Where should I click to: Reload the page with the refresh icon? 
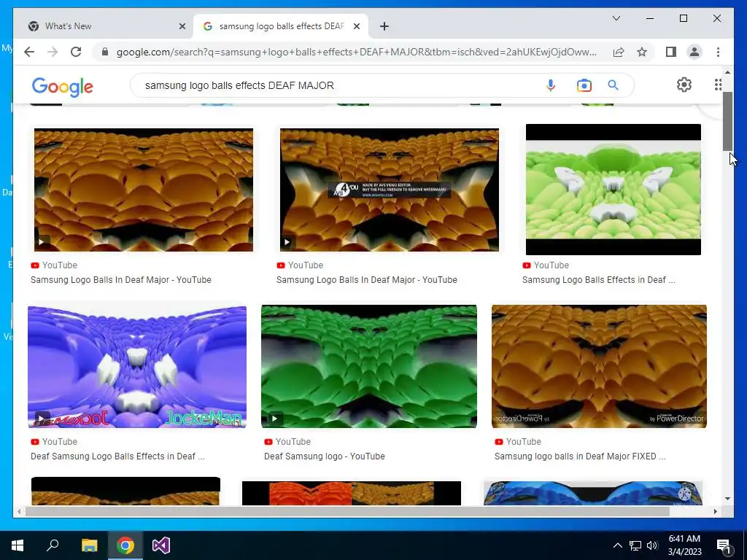coord(76,52)
